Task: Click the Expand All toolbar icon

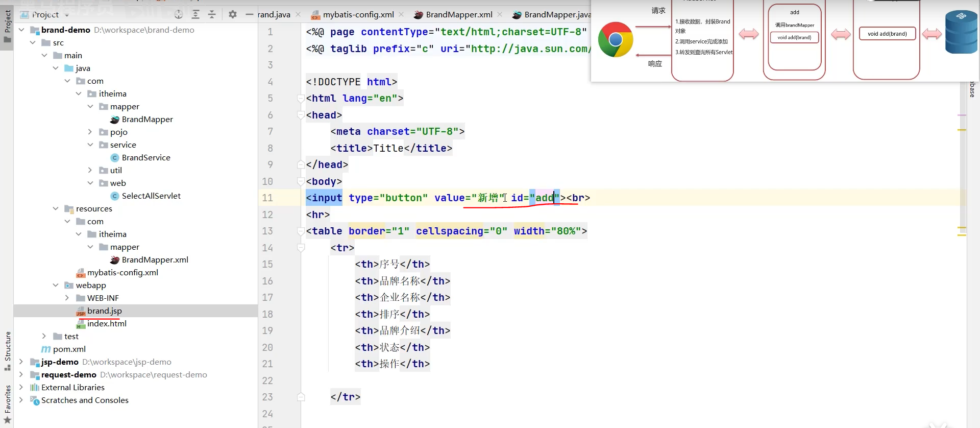Action: pyautogui.click(x=195, y=14)
